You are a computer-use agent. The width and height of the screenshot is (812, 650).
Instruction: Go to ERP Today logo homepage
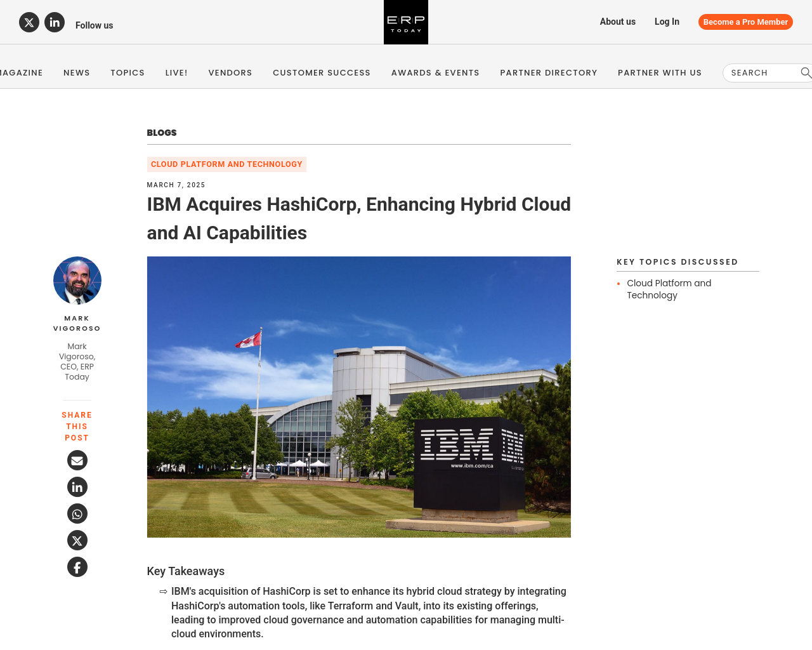click(x=406, y=22)
